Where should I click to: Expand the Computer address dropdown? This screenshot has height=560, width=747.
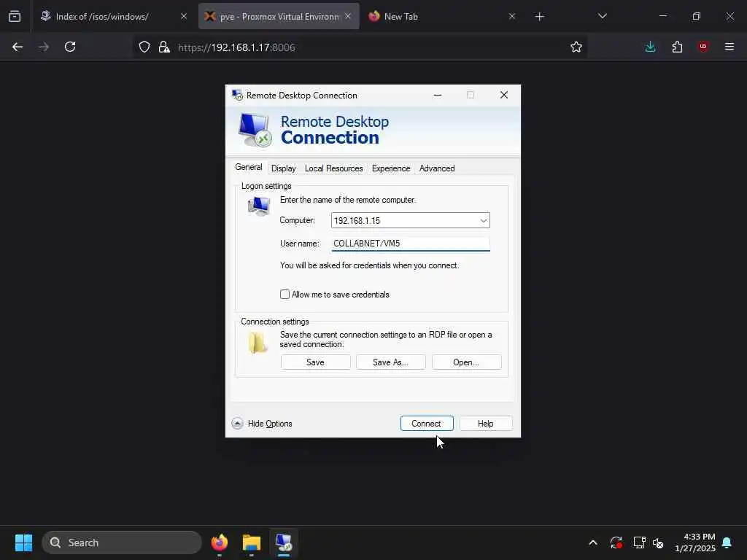[483, 220]
